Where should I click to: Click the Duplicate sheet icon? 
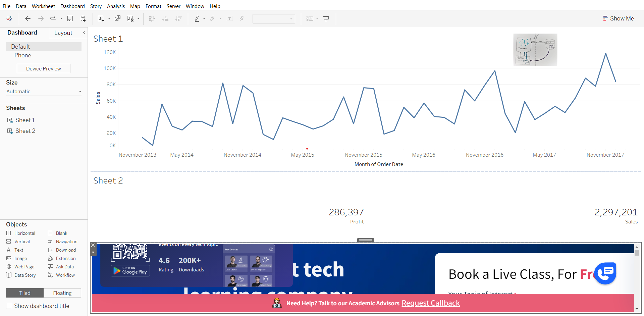[x=117, y=18]
